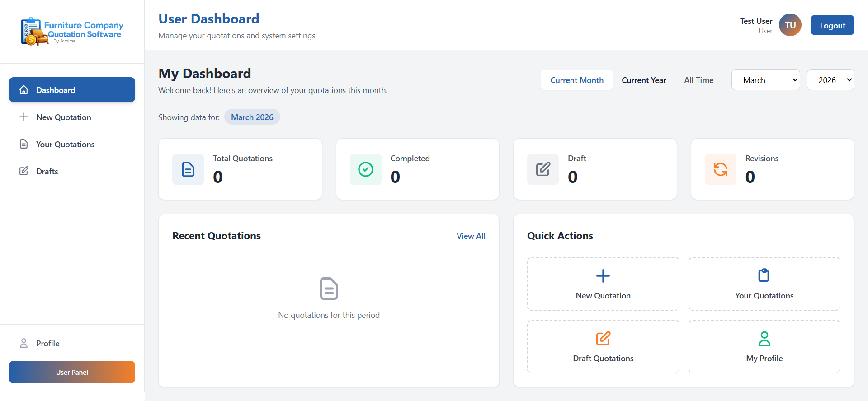Click the TU user avatar
868x401 pixels.
(x=790, y=25)
